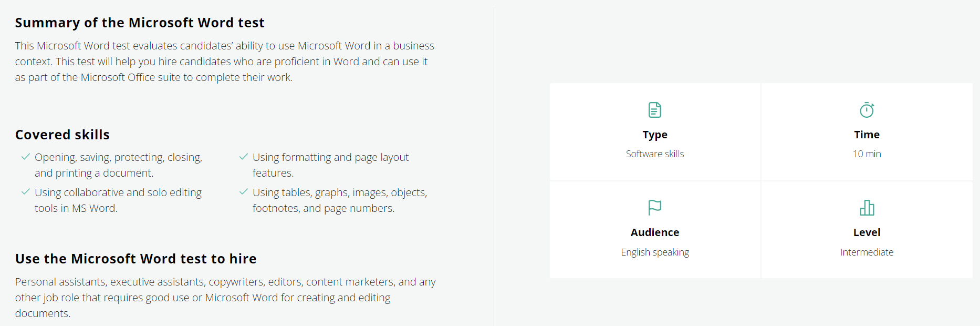Screen dimensions: 980x326
Task: Select the Type card label
Action: [x=655, y=135]
